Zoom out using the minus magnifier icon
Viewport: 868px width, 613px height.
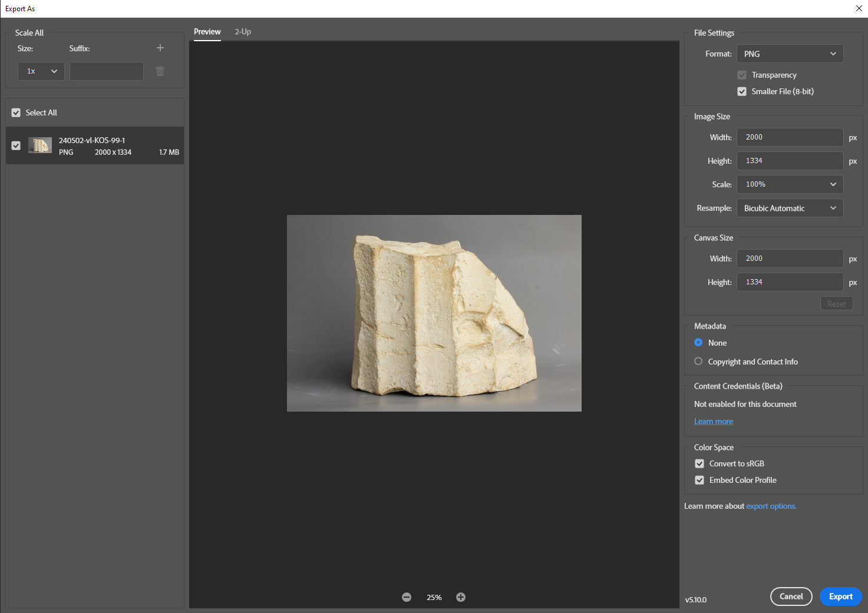(407, 597)
